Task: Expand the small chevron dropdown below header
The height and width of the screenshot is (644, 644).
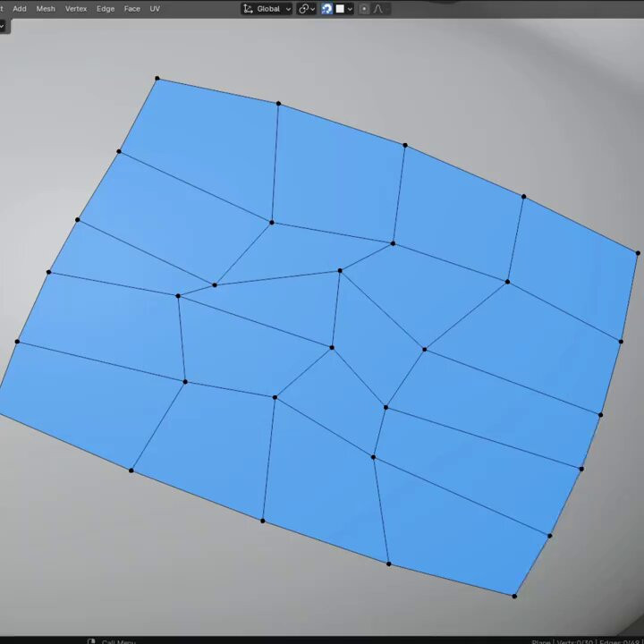Action: point(3,26)
